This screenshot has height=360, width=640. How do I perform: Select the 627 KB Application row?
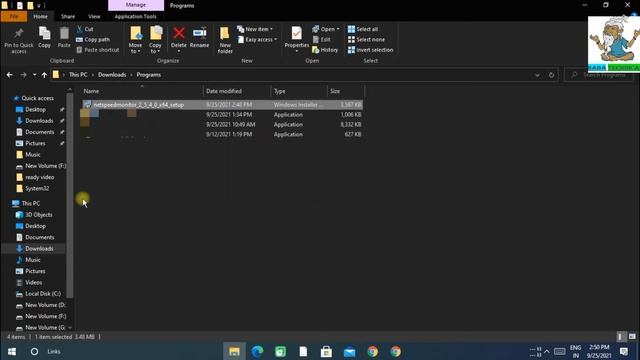coord(222,134)
